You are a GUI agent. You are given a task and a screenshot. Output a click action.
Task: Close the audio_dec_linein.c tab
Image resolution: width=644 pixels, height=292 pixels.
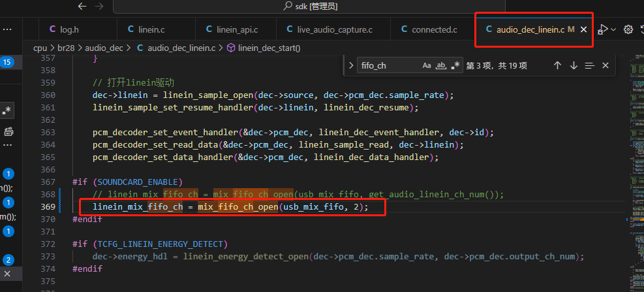point(583,29)
